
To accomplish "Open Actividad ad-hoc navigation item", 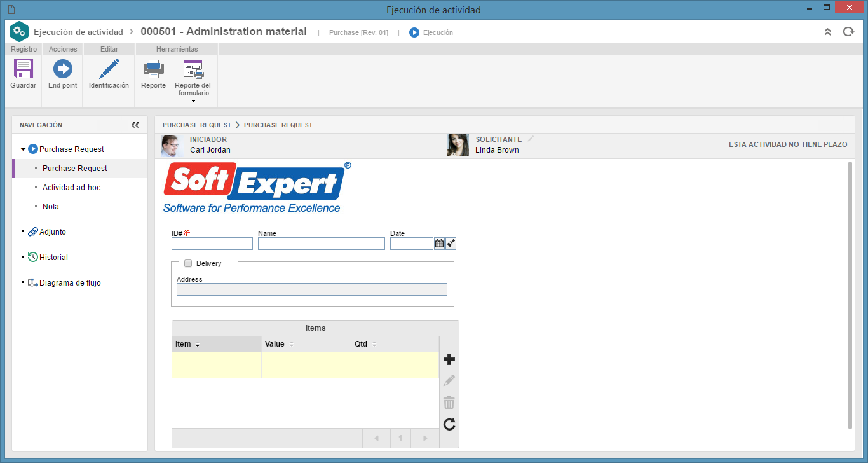I will pos(71,188).
